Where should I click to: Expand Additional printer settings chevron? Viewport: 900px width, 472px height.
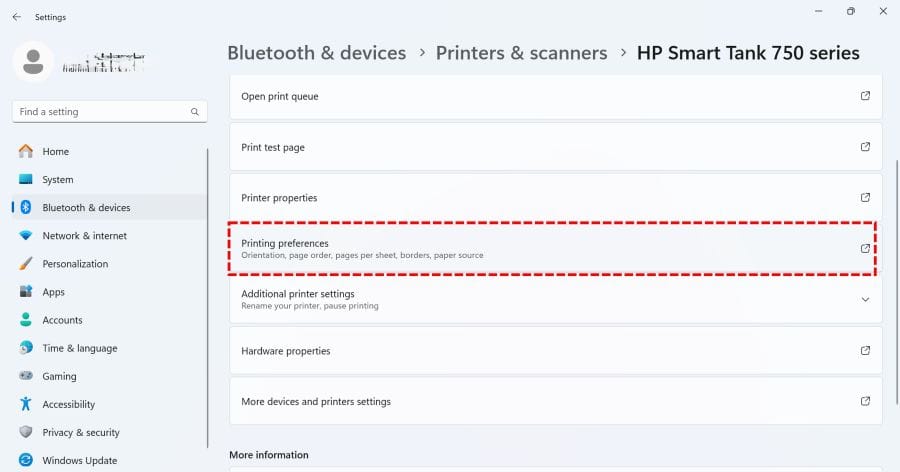[x=865, y=299]
